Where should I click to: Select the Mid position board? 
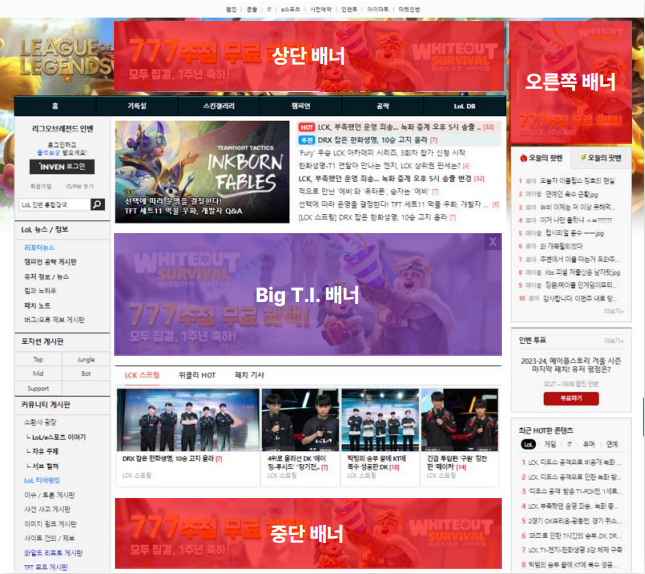point(38,374)
